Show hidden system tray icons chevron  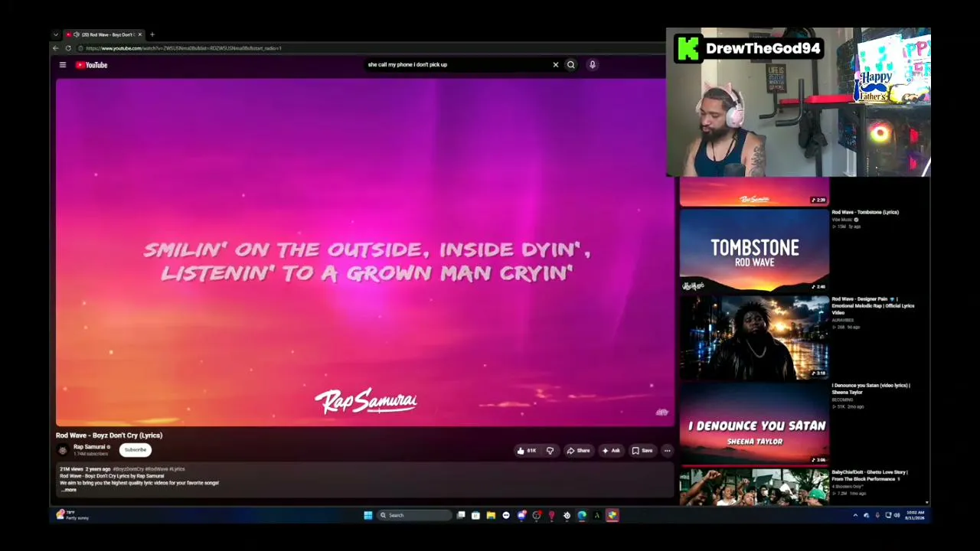click(x=855, y=515)
